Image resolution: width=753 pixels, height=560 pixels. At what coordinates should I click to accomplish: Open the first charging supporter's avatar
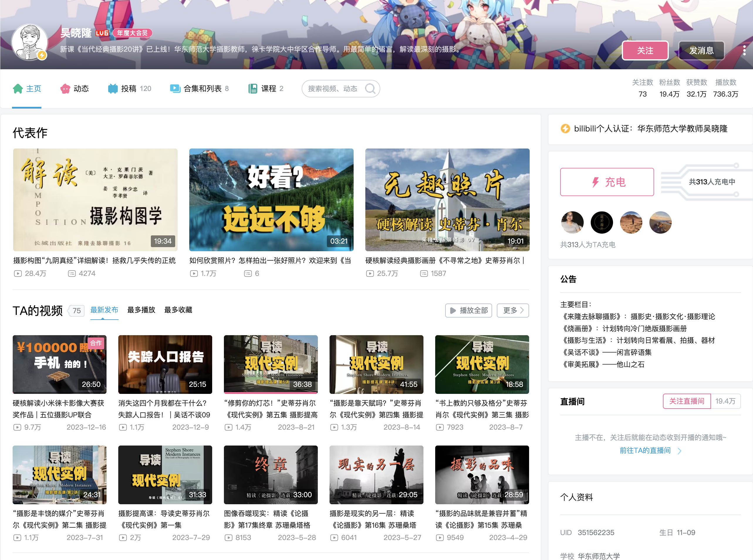click(x=572, y=223)
